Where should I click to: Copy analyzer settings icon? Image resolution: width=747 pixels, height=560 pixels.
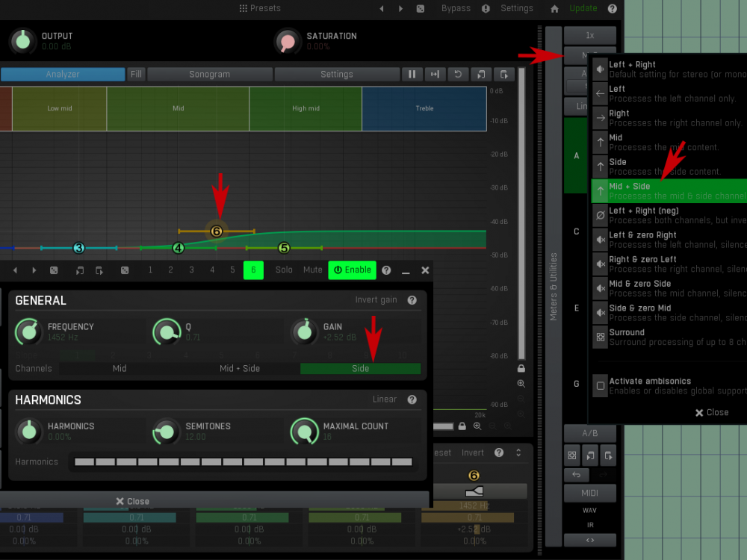pyautogui.click(x=480, y=74)
